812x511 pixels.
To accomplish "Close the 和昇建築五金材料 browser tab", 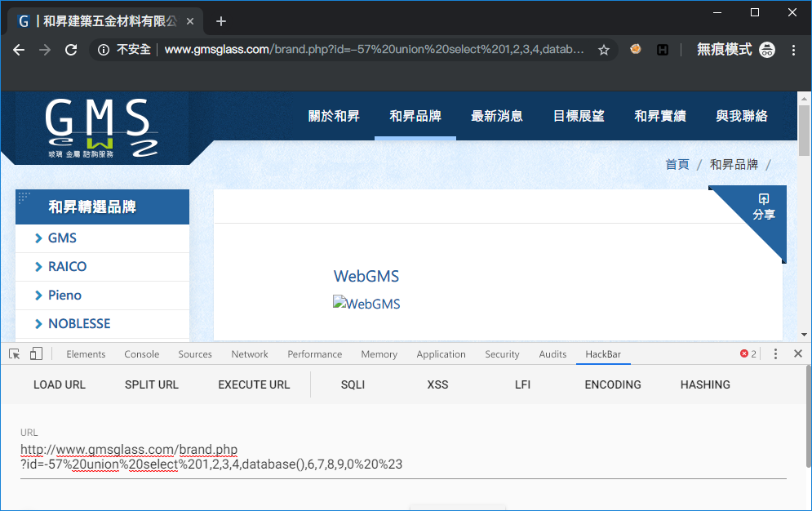I will [x=190, y=21].
